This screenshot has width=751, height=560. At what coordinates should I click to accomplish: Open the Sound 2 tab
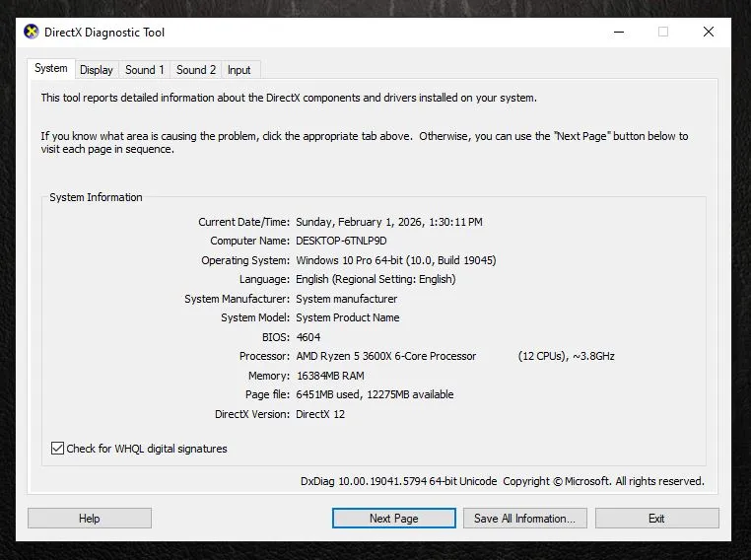(196, 70)
